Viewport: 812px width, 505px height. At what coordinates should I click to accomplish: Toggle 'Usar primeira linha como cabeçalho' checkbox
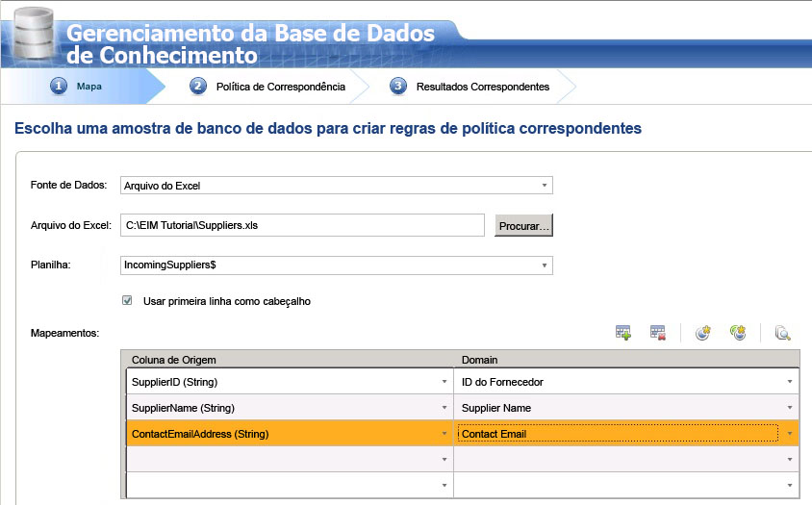127,300
